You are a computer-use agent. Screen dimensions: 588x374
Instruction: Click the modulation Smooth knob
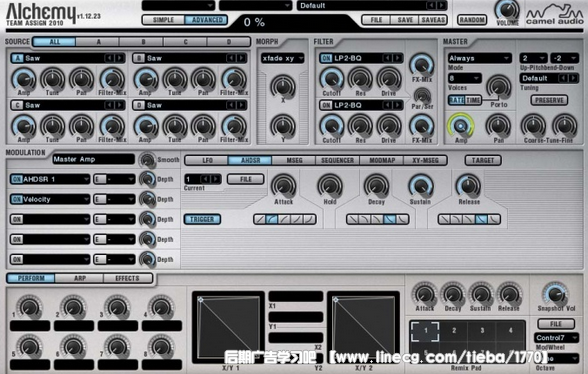click(147, 160)
